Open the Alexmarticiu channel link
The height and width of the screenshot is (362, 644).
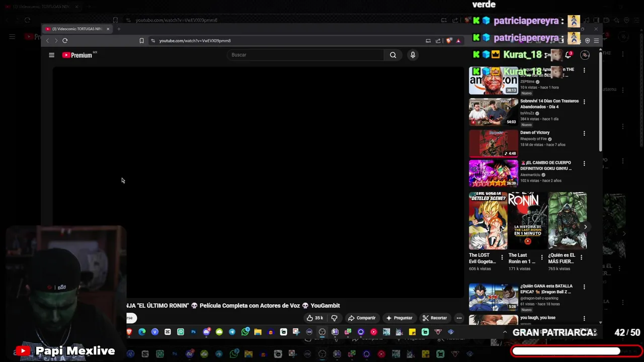(530, 175)
